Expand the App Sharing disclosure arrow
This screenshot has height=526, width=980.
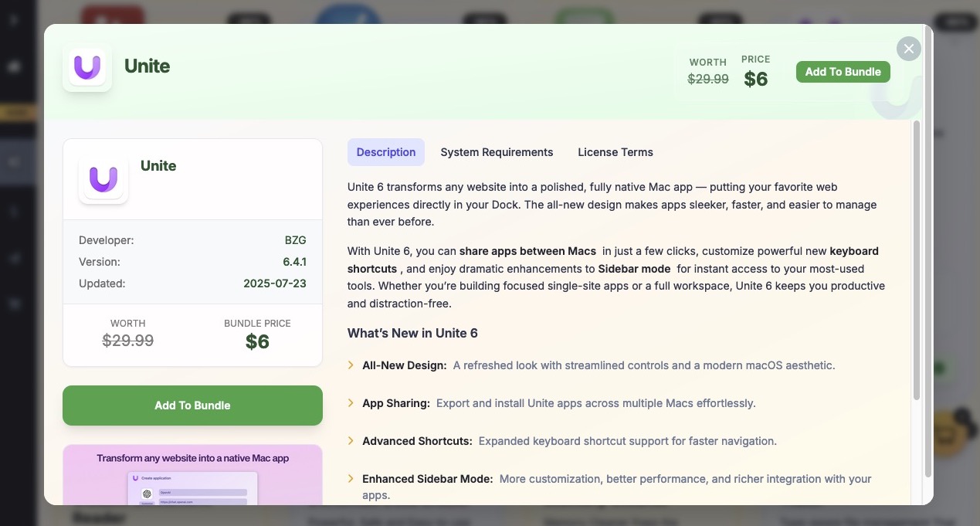(x=351, y=402)
